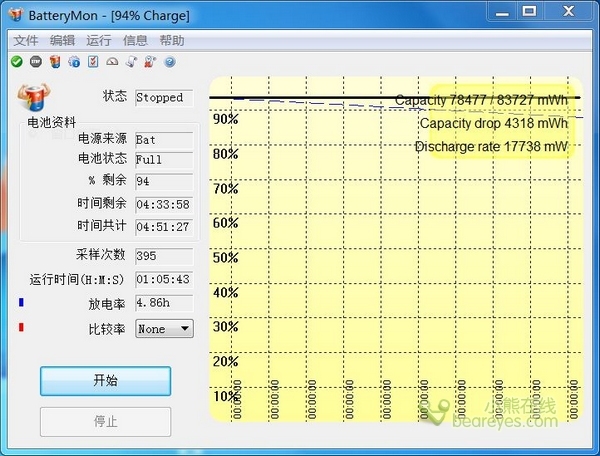
Task: Open the 文件 menu
Action: click(26, 40)
